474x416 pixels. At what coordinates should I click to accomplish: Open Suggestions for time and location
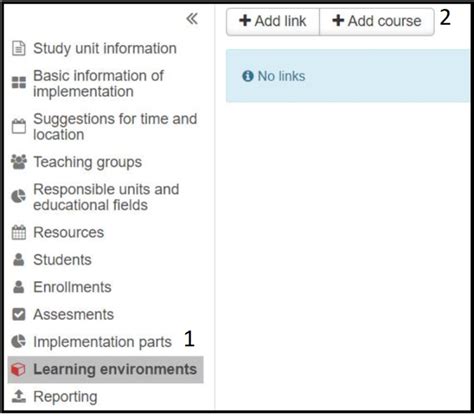point(115,127)
